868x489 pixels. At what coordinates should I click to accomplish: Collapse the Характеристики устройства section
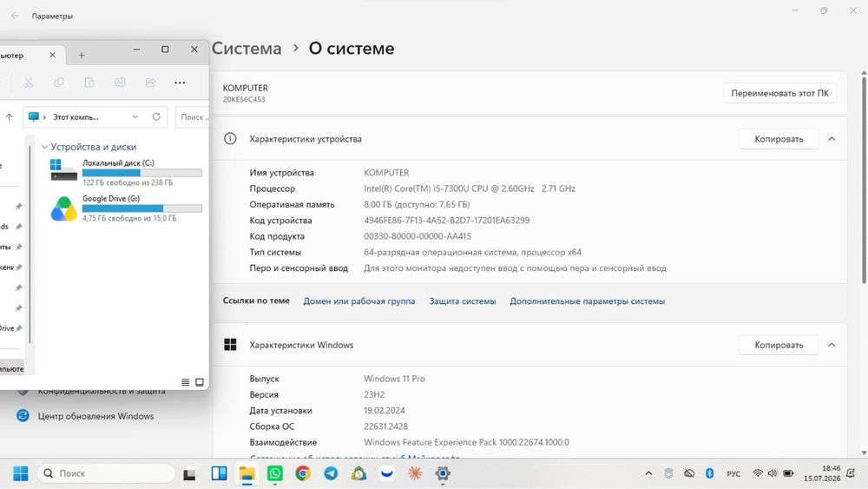(832, 139)
